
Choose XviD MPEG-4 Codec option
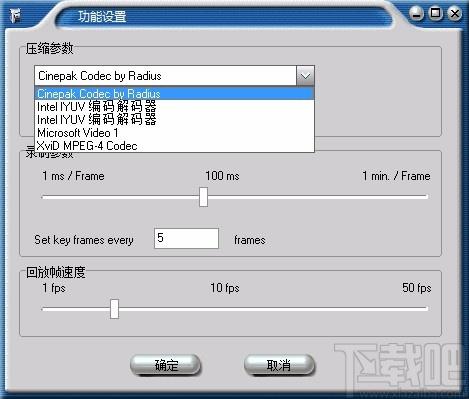tap(174, 146)
